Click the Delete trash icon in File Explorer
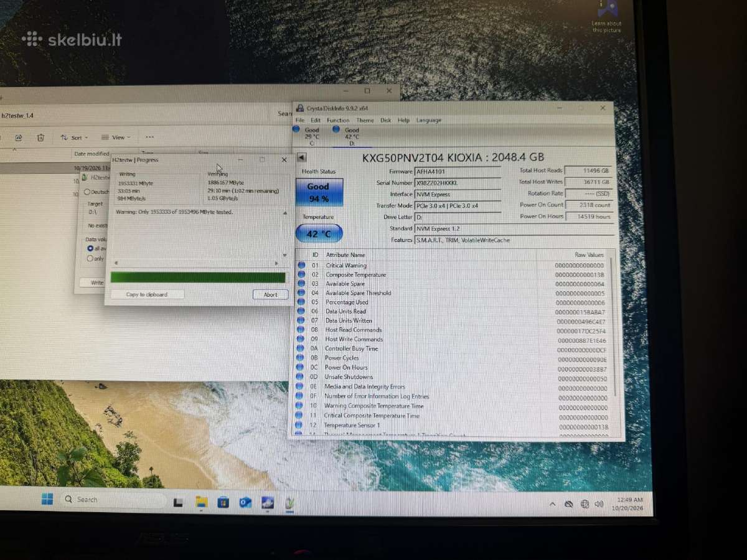This screenshot has width=747, height=560. [x=40, y=138]
